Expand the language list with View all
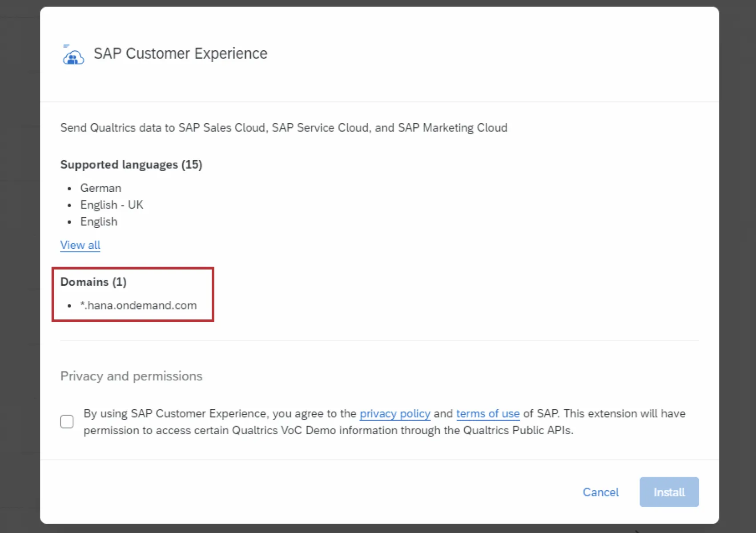The image size is (756, 533). coord(80,245)
